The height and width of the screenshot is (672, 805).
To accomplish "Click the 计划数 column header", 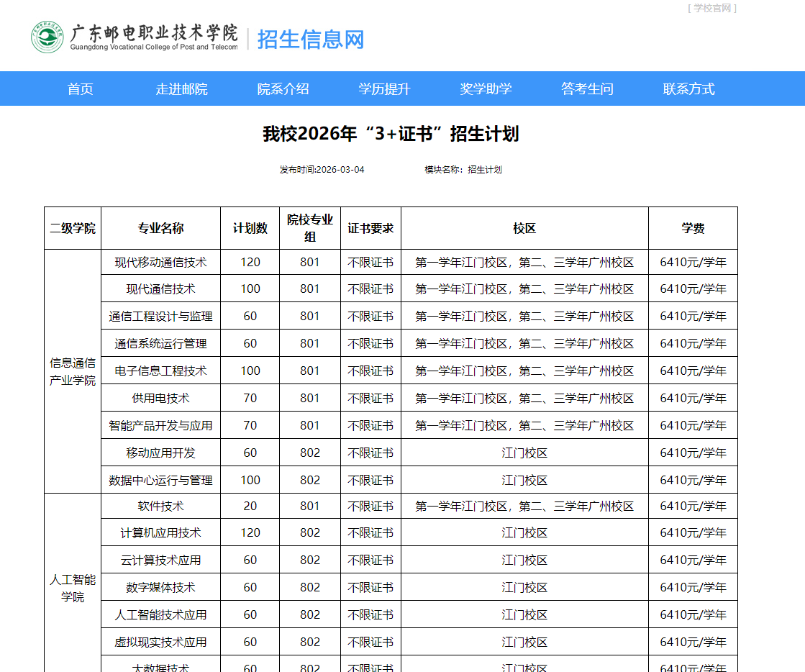I will (250, 227).
